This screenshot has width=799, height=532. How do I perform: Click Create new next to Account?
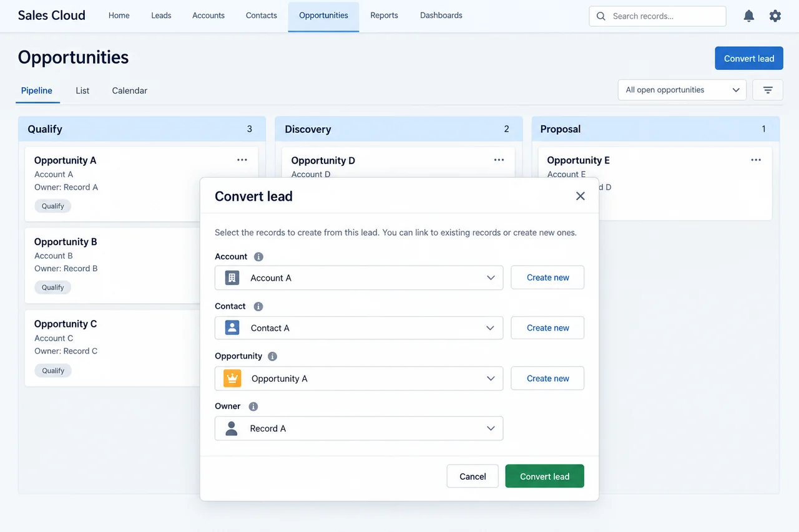pyautogui.click(x=547, y=278)
